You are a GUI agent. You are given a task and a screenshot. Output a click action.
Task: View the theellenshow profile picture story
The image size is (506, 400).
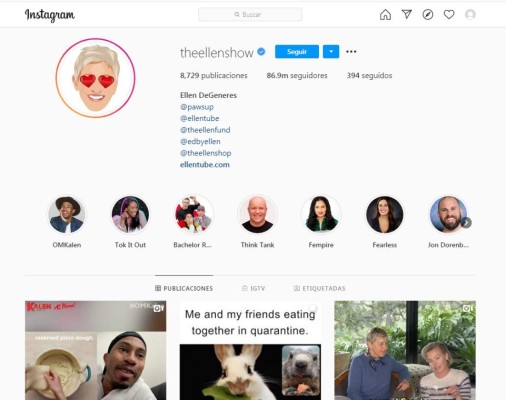95,78
